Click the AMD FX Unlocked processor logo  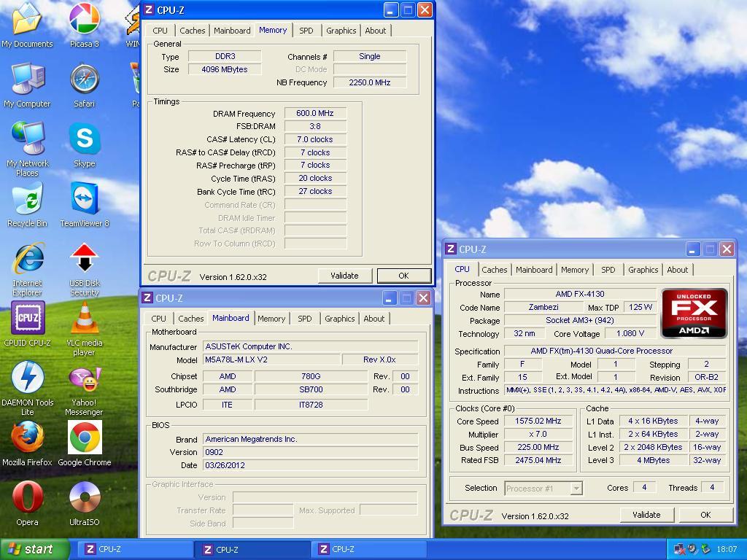pyautogui.click(x=694, y=313)
